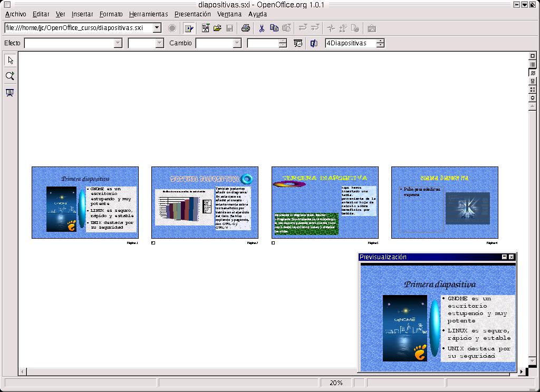Click the Print document icon
The image size is (540, 392).
click(x=245, y=28)
